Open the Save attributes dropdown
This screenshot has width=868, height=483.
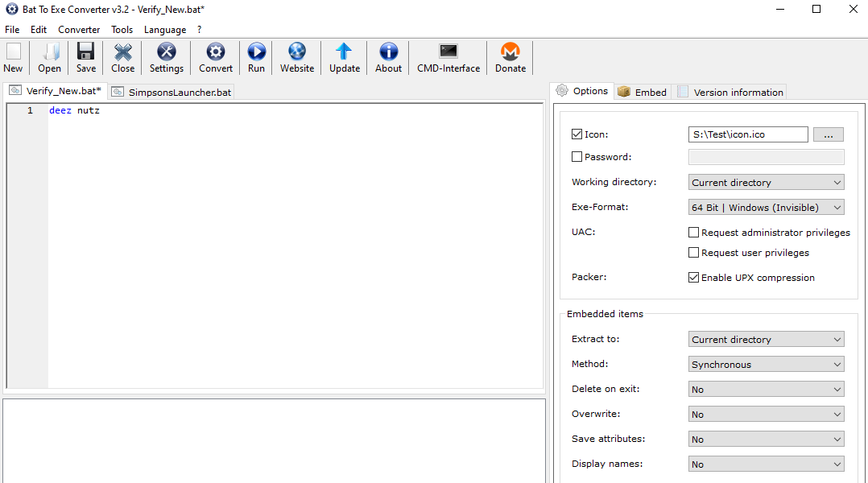(767, 440)
